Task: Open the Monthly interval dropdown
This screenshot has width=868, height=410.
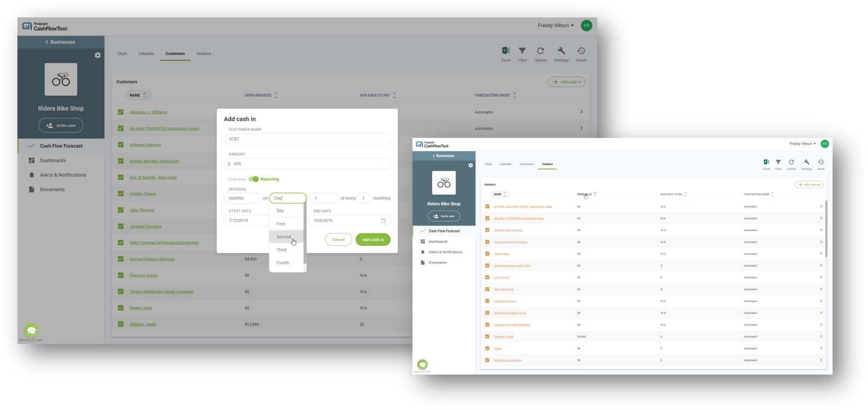Action: [242, 198]
